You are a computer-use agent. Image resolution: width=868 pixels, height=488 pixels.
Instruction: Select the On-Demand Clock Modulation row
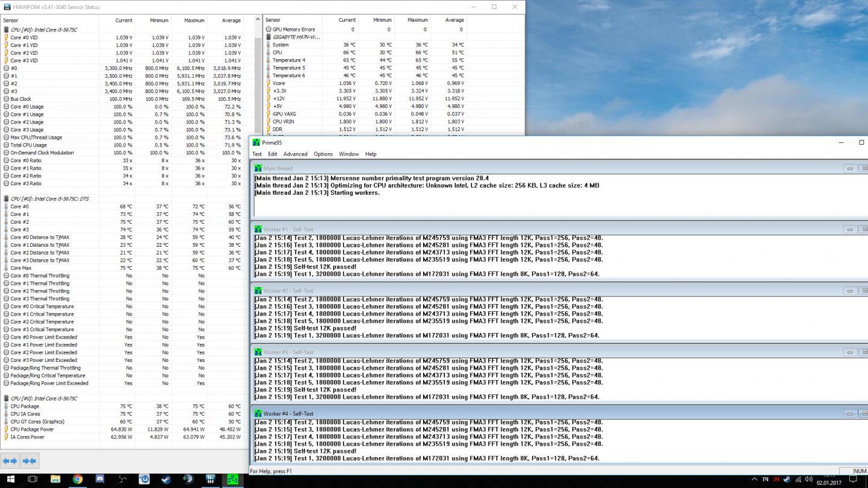point(123,153)
